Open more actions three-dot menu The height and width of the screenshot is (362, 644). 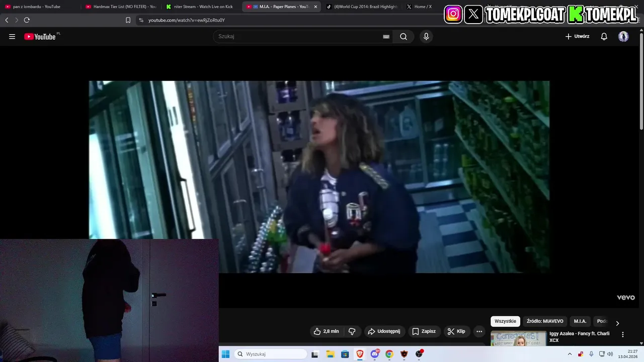[479, 331]
